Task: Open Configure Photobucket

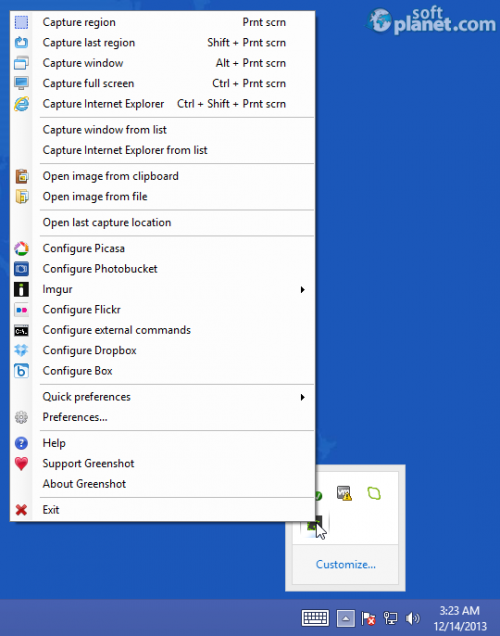Action: (x=163, y=269)
